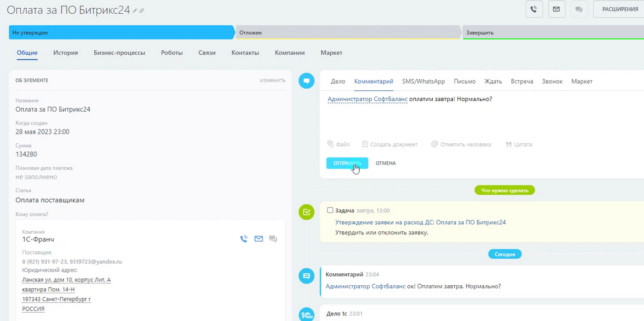Select the Завершить stage
This screenshot has width=644, height=321.
tap(553, 33)
